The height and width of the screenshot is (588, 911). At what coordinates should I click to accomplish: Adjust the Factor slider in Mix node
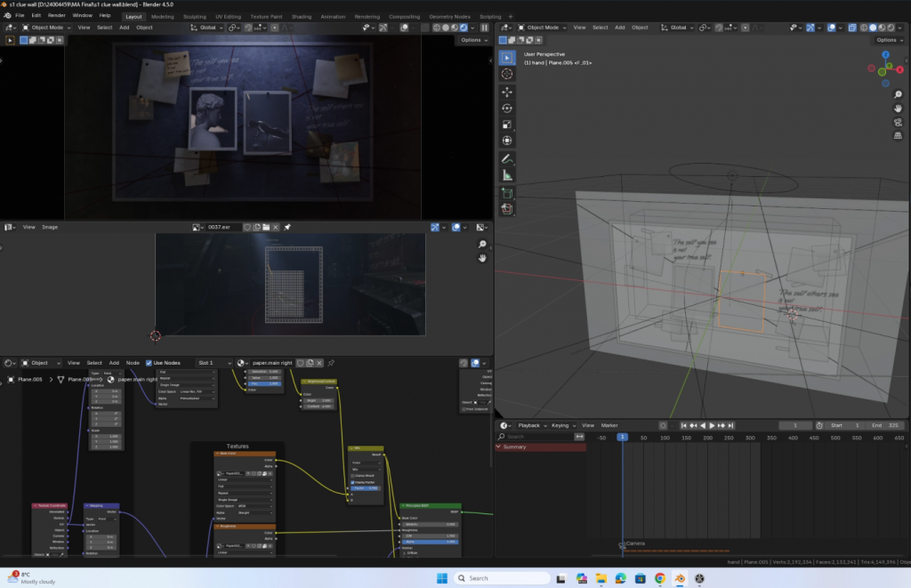365,488
